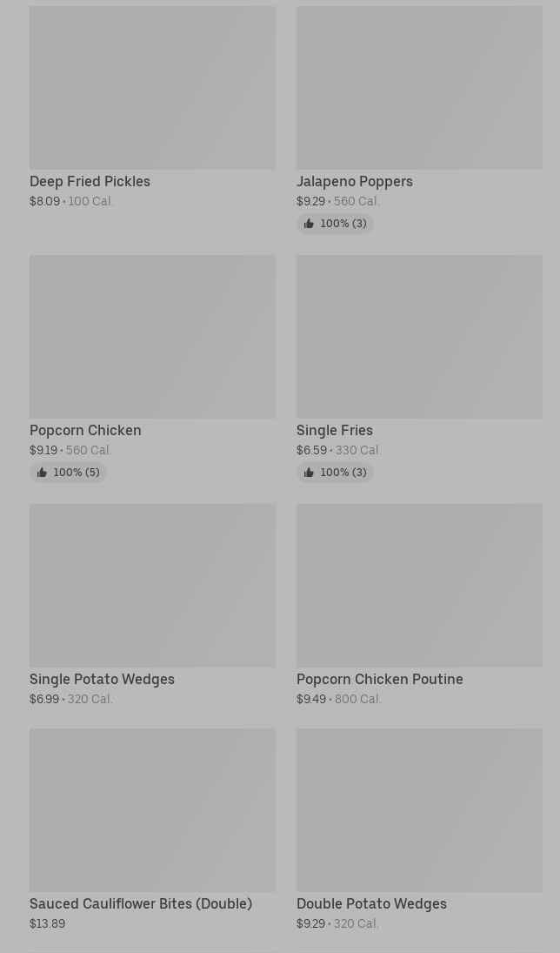Image resolution: width=560 pixels, height=953 pixels.
Task: Choose the Double Potato Wedges photo
Action: coord(419,810)
